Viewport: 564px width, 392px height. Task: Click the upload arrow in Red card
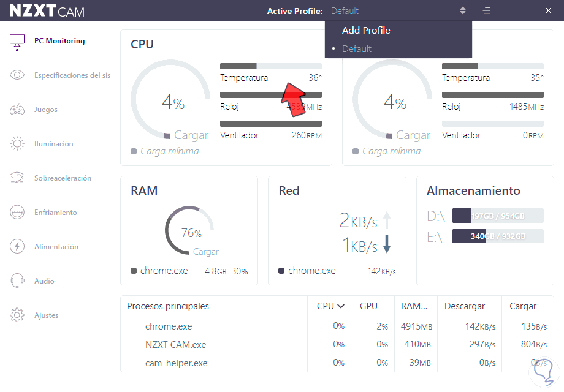(x=387, y=220)
